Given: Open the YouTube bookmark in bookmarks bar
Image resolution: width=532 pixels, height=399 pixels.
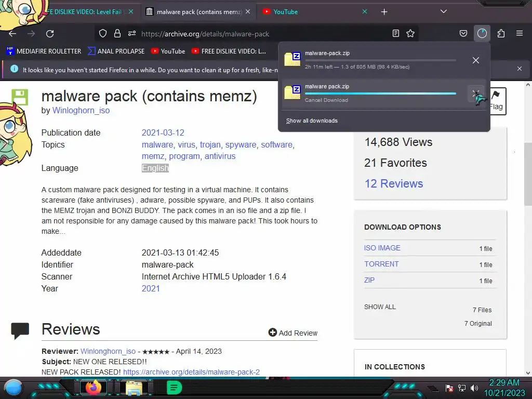Looking at the screenshot, I should [x=168, y=51].
